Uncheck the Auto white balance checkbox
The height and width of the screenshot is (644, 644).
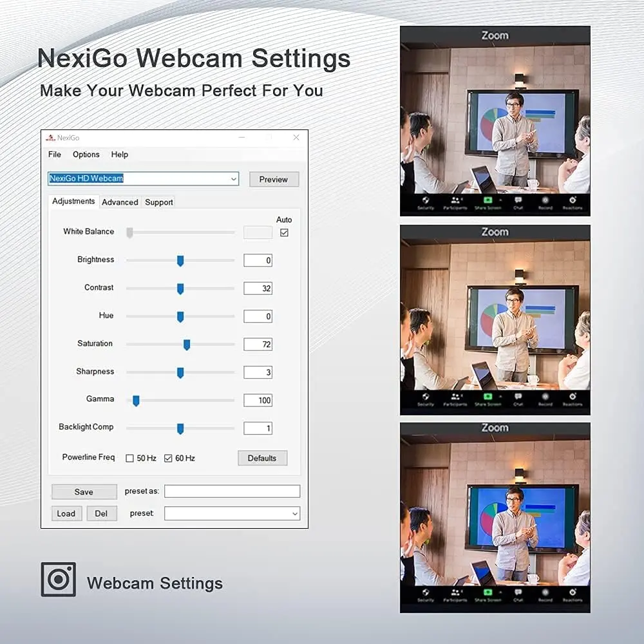click(x=284, y=232)
